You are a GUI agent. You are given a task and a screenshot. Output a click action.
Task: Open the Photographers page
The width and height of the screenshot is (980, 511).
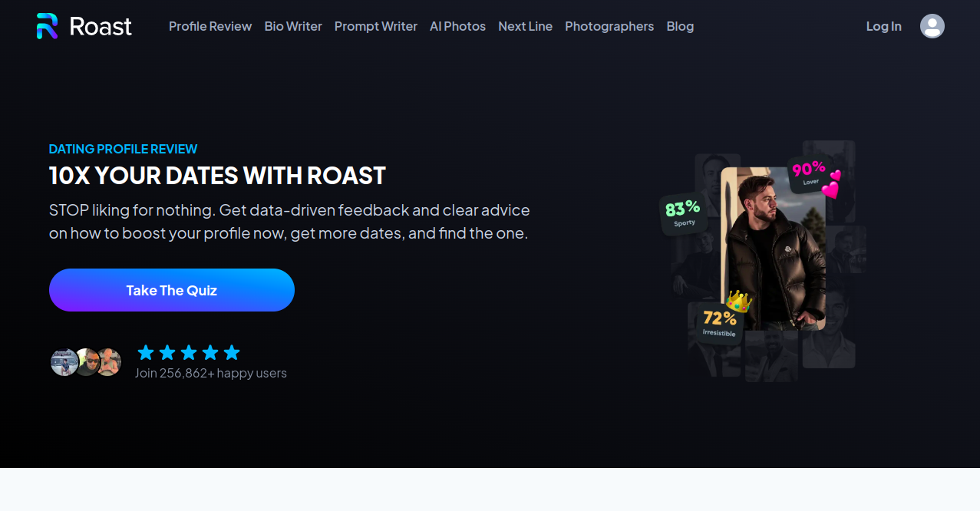(x=609, y=26)
